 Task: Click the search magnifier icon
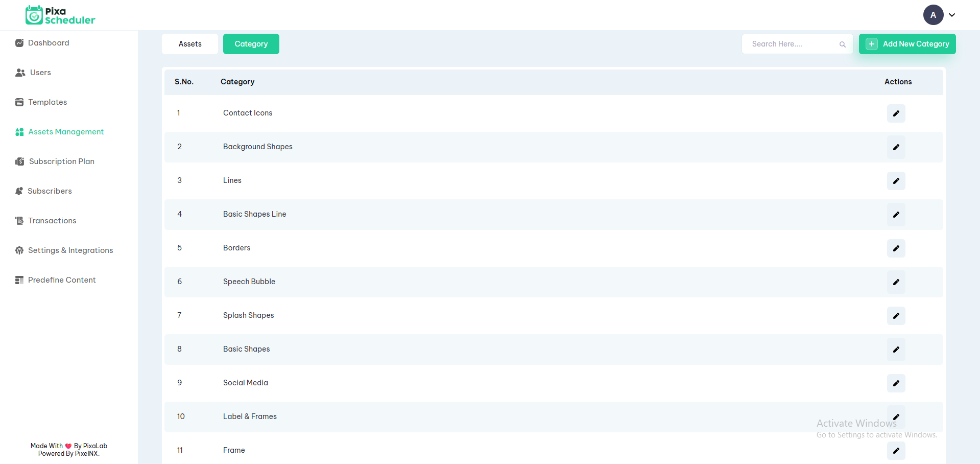[842, 44]
